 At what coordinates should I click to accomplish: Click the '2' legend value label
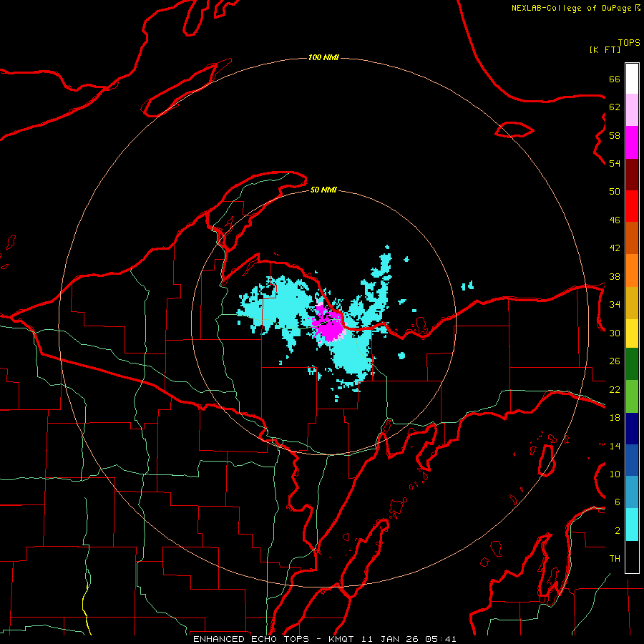click(x=618, y=530)
